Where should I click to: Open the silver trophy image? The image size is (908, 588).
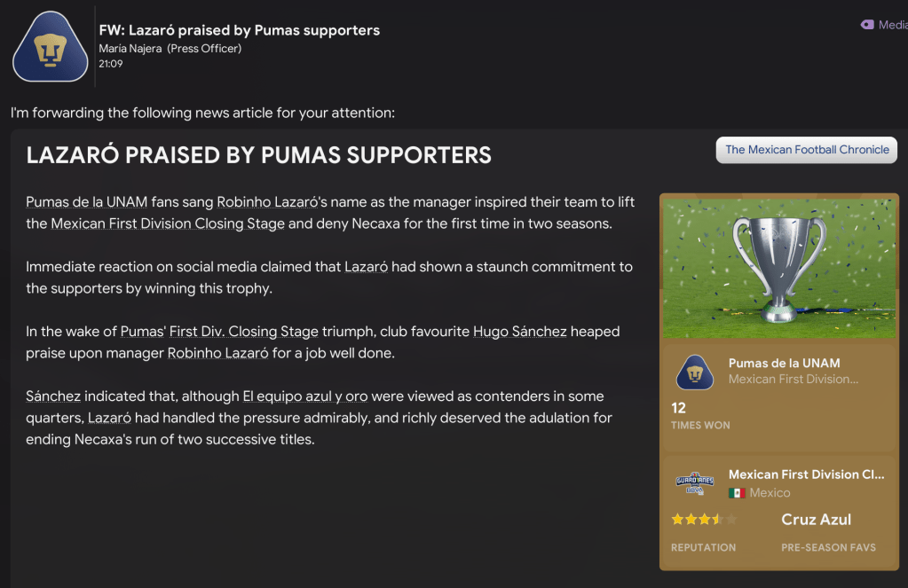pyautogui.click(x=778, y=266)
